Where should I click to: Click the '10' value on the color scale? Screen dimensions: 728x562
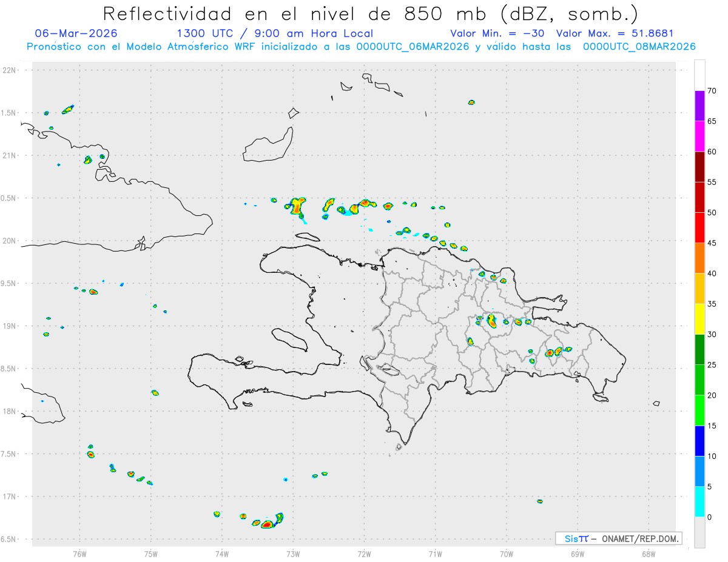[712, 457]
